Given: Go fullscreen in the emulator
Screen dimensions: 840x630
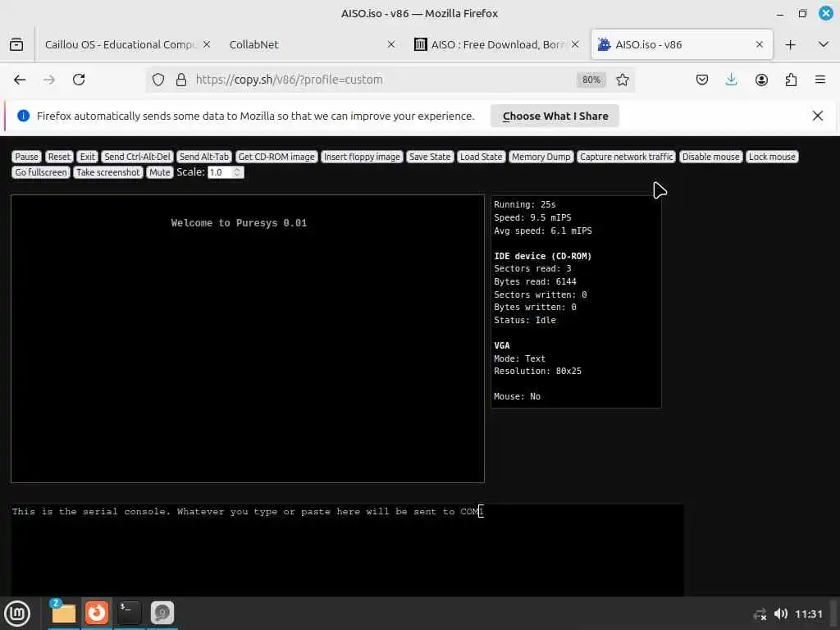Looking at the screenshot, I should 41,172.
